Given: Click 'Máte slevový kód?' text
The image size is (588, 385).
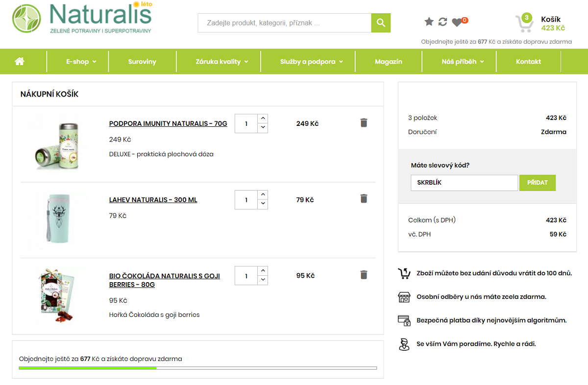Looking at the screenshot, I should click(440, 165).
